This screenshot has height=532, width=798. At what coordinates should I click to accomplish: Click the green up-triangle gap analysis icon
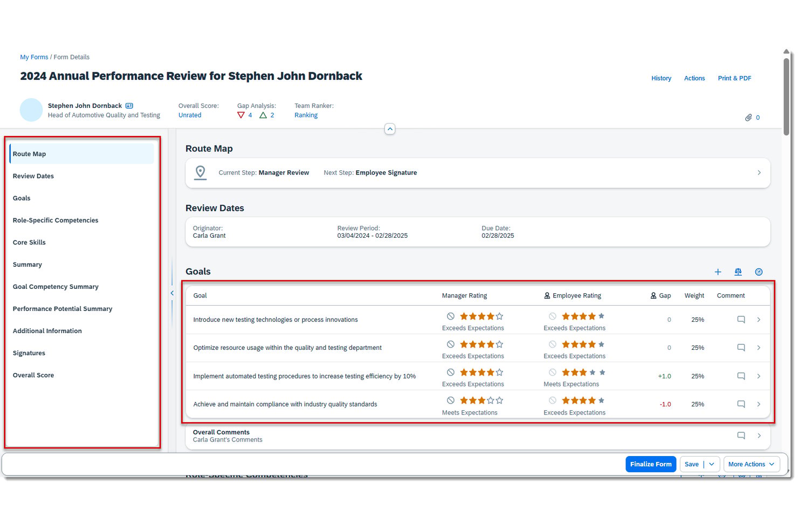[x=263, y=115]
